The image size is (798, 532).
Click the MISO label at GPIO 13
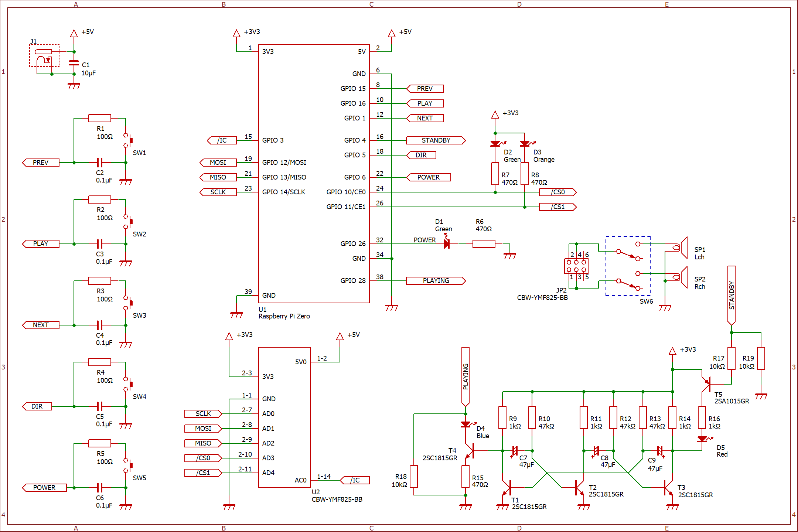(218, 177)
